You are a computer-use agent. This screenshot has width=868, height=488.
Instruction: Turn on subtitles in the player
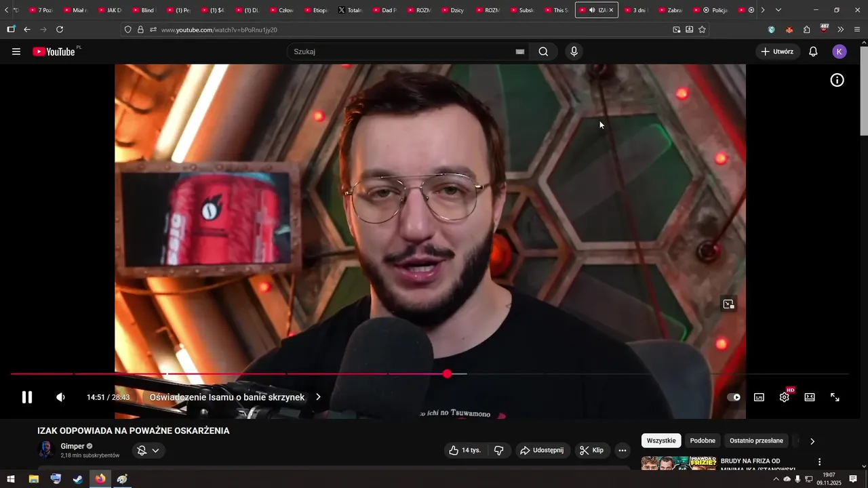[x=759, y=397]
